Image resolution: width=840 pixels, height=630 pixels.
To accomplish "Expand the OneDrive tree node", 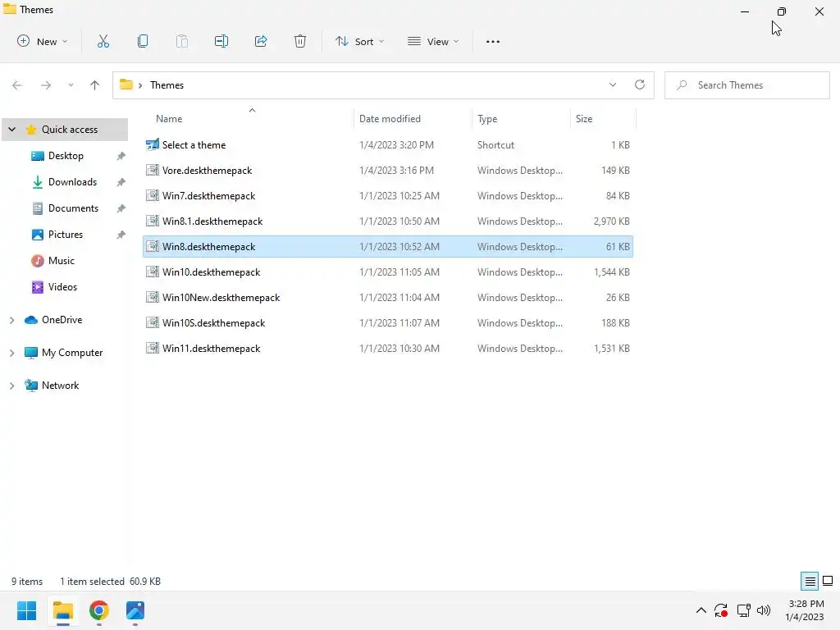I will 11,320.
